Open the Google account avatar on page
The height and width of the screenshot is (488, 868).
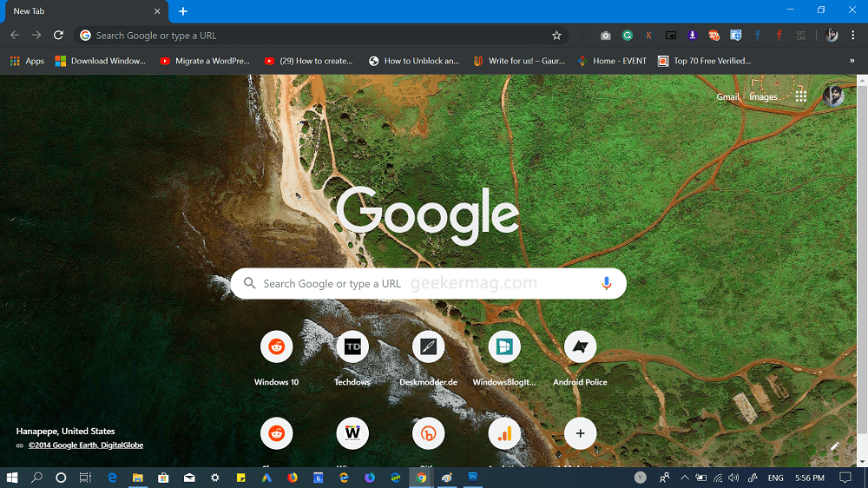833,96
